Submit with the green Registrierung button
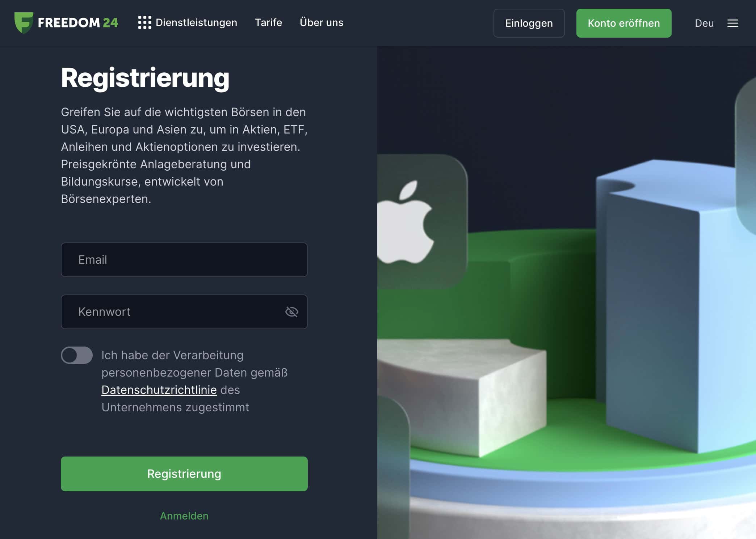Viewport: 756px width, 539px height. (184, 474)
